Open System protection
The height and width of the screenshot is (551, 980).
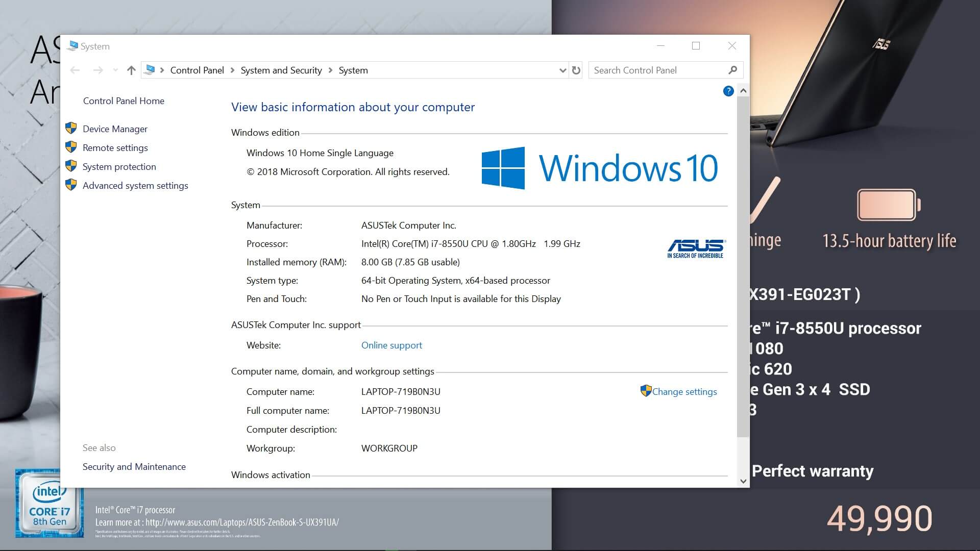(x=119, y=167)
